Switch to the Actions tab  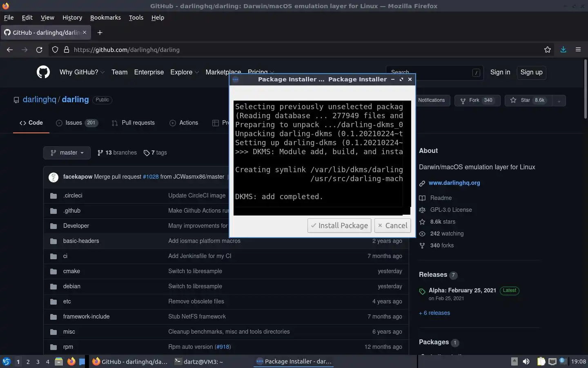(x=184, y=123)
